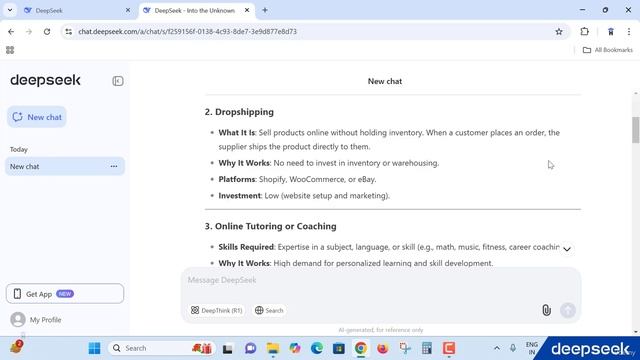Select the New chat conversation in history
This screenshot has height=360, width=640.
coord(65,166)
